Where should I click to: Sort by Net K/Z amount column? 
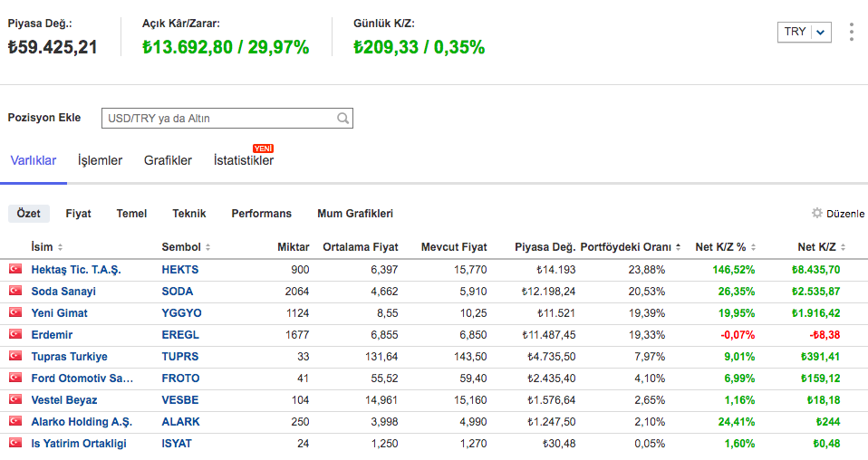[843, 247]
